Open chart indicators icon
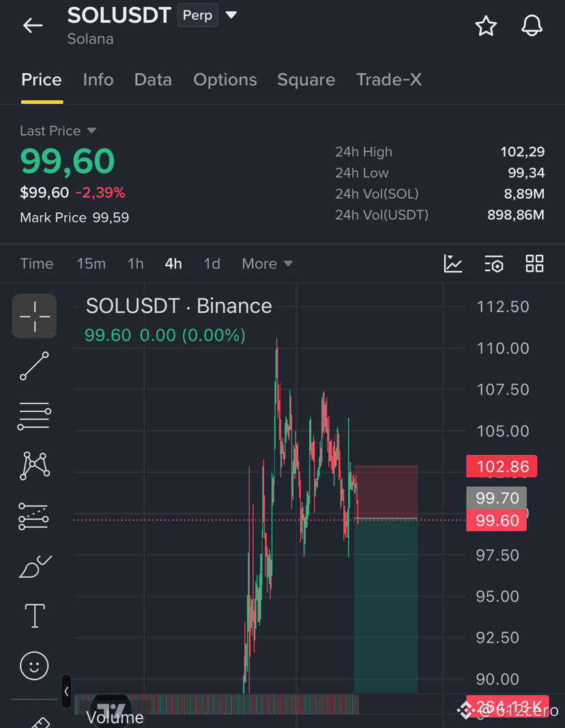The width and height of the screenshot is (565, 728). tap(452, 264)
